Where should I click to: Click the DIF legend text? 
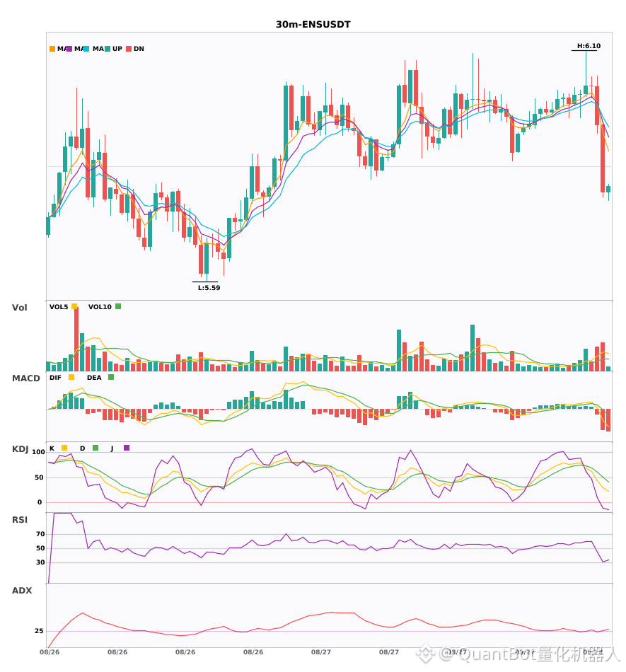point(55,378)
